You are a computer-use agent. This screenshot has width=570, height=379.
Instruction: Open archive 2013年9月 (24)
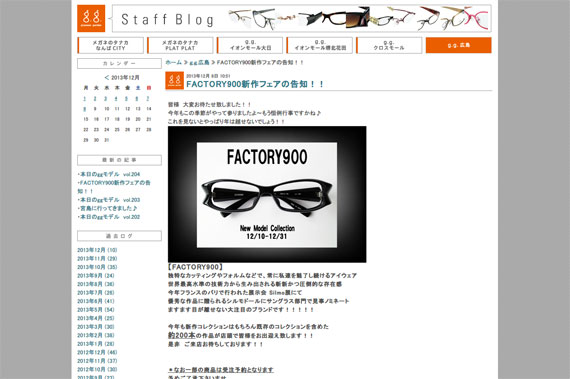(x=96, y=276)
